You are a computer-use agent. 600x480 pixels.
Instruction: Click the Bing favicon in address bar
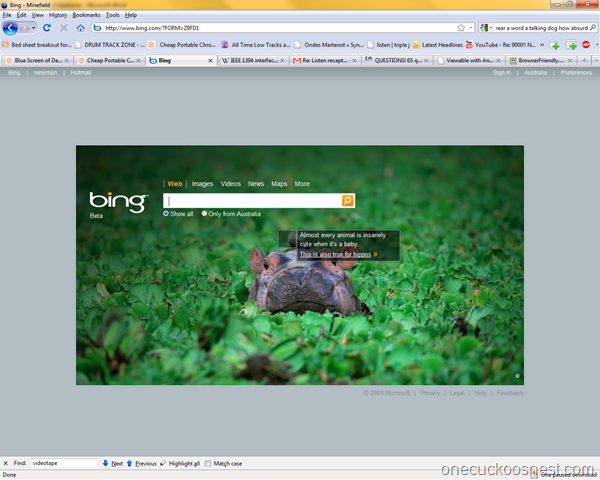[x=97, y=28]
